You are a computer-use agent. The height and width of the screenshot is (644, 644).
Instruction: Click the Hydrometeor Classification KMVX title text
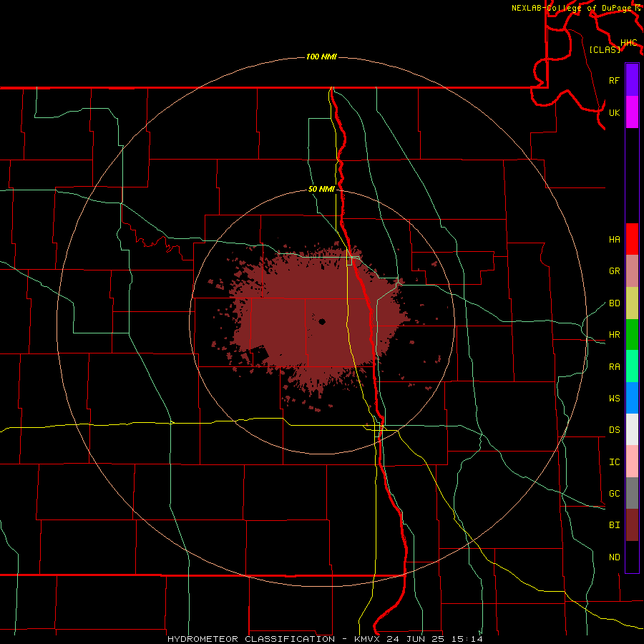coord(325,639)
